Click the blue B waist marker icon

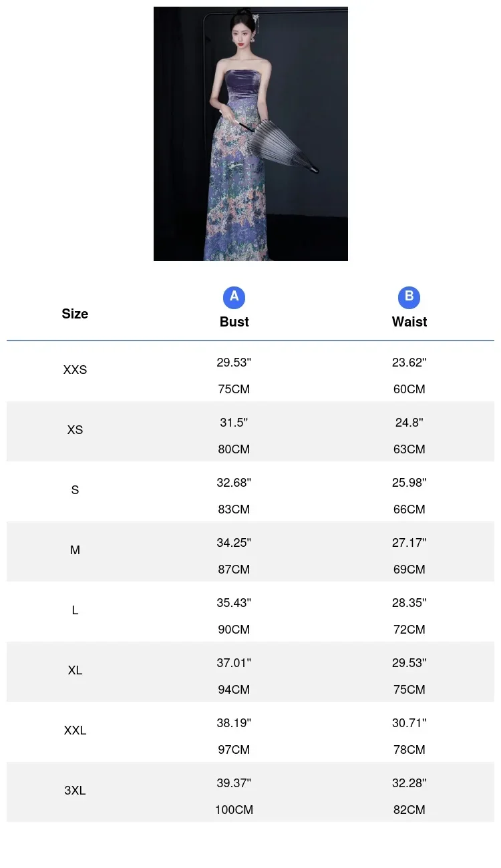(x=409, y=297)
